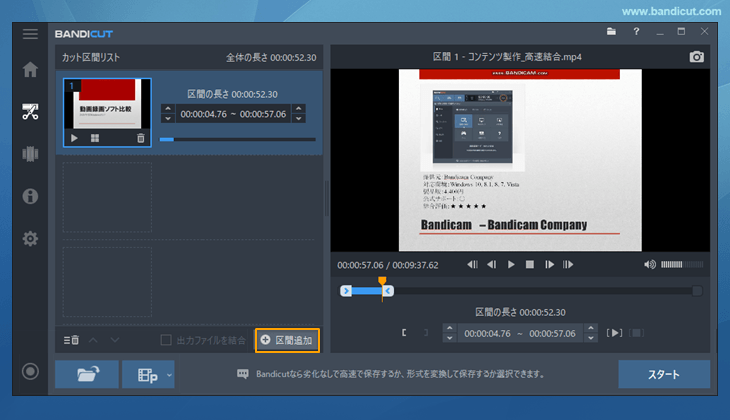Select the segment 1 thumbnail
730x420 pixels.
107,112
